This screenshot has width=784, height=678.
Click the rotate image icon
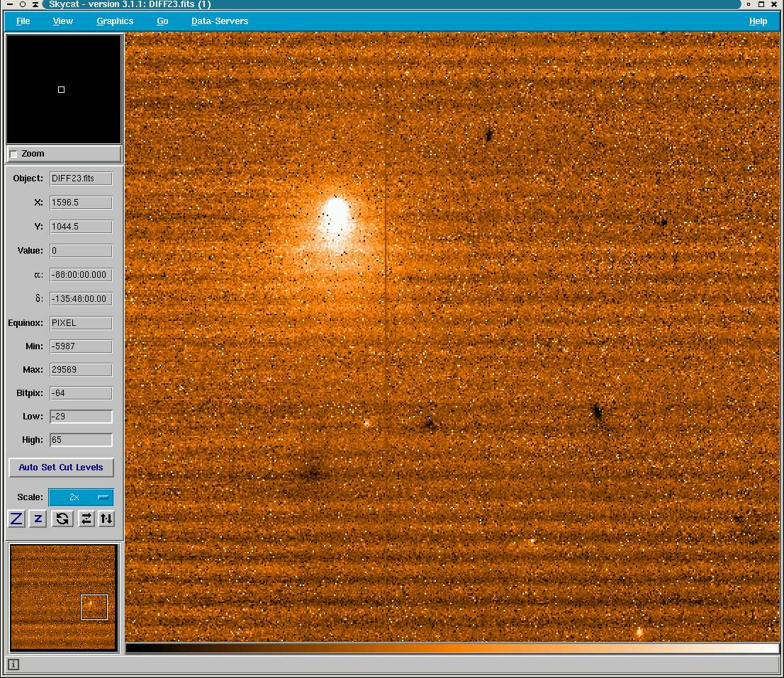[62, 519]
